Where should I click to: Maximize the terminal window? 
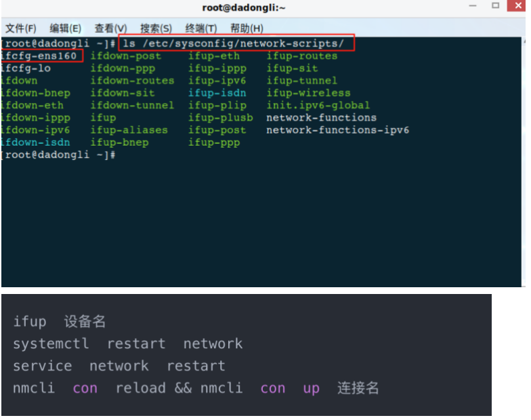pyautogui.click(x=496, y=5)
